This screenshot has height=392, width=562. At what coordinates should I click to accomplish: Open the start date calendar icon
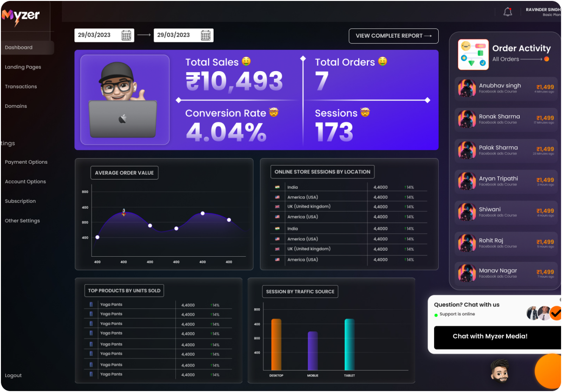[126, 35]
